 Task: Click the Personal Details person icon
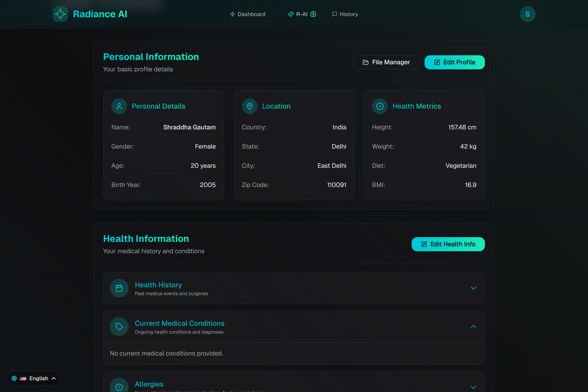pos(119,106)
